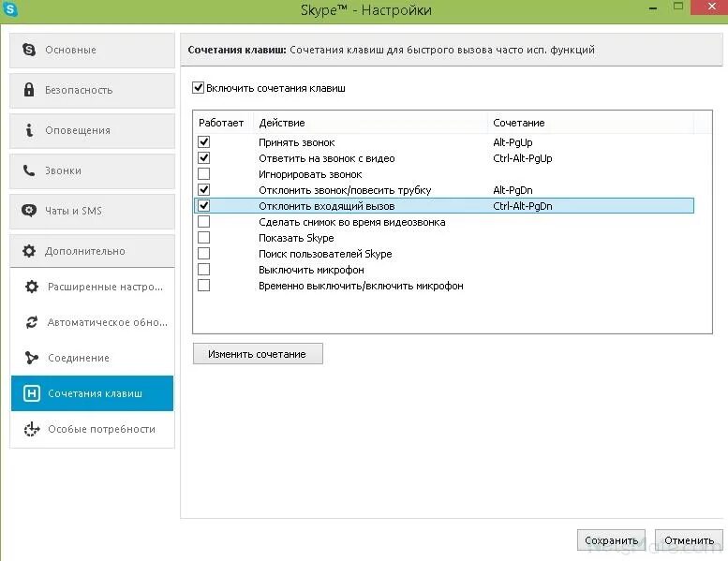Select the Поиск пользователей Skype row text

tap(325, 254)
